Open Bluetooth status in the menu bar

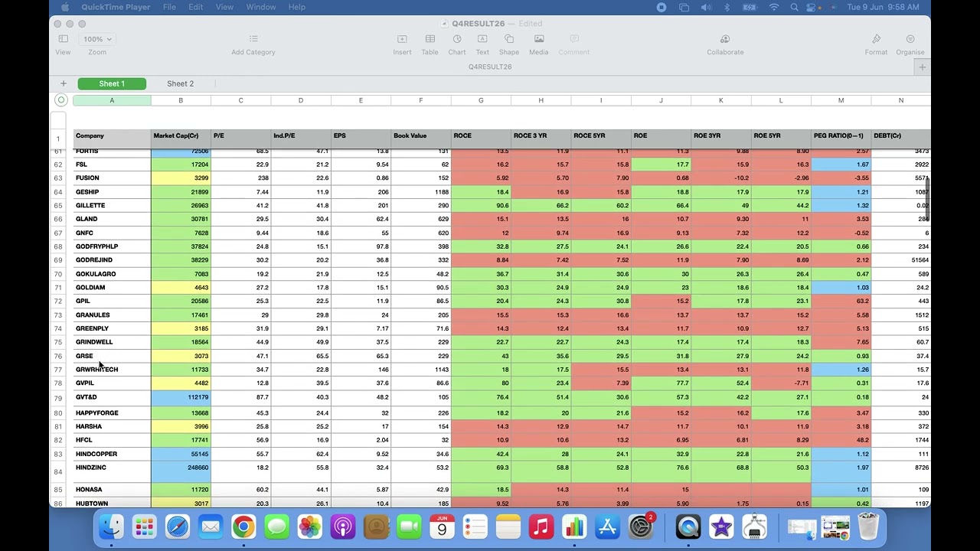pos(727,7)
